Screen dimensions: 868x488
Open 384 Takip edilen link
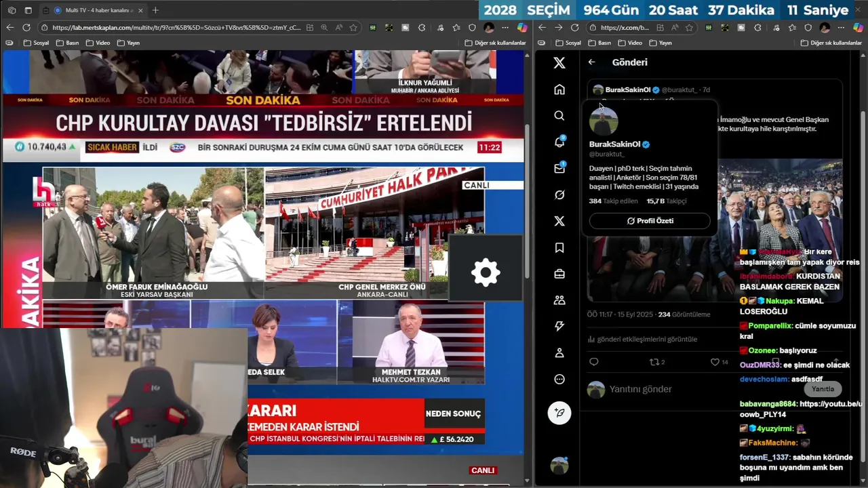click(613, 201)
